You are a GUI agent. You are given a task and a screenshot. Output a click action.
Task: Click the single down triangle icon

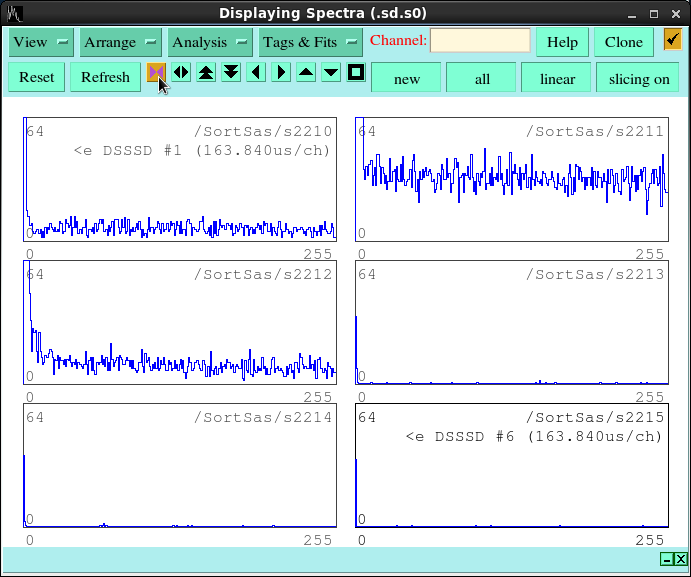331,73
